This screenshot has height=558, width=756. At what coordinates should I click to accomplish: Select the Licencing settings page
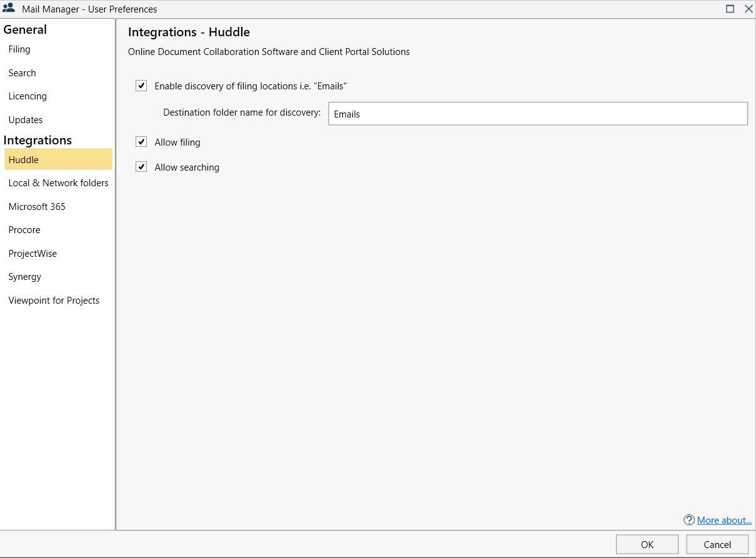click(27, 96)
